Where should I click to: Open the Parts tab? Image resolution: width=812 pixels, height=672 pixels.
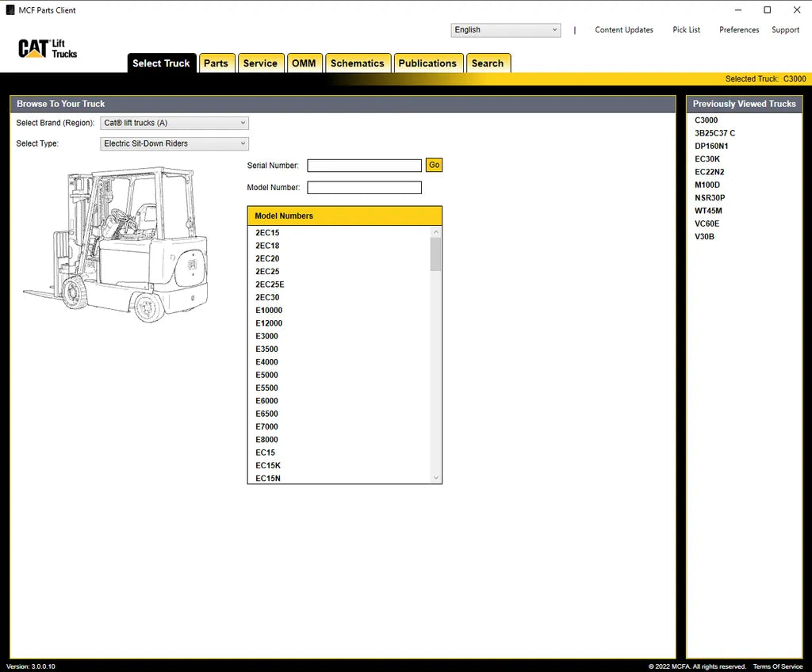(216, 63)
